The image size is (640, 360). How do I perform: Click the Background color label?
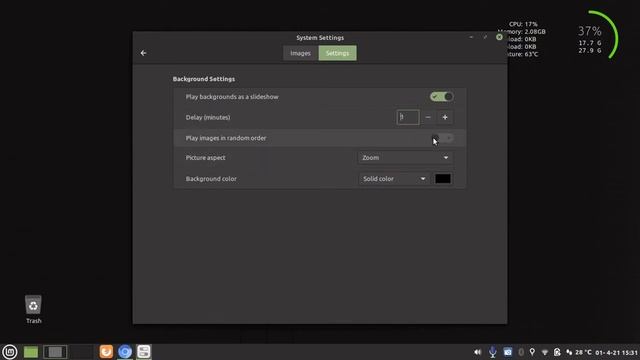[x=211, y=179]
